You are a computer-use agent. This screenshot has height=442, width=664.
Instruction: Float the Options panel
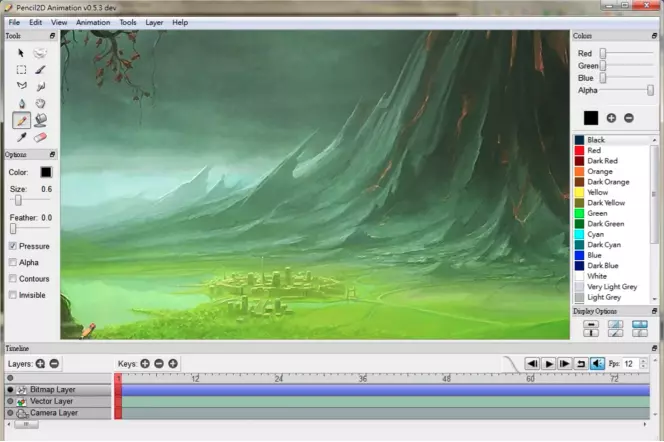click(x=53, y=155)
